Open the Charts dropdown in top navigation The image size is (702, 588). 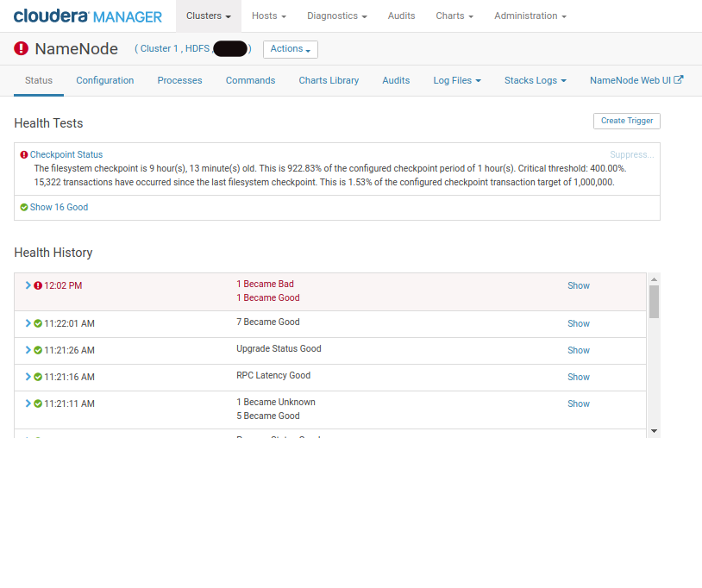point(454,16)
